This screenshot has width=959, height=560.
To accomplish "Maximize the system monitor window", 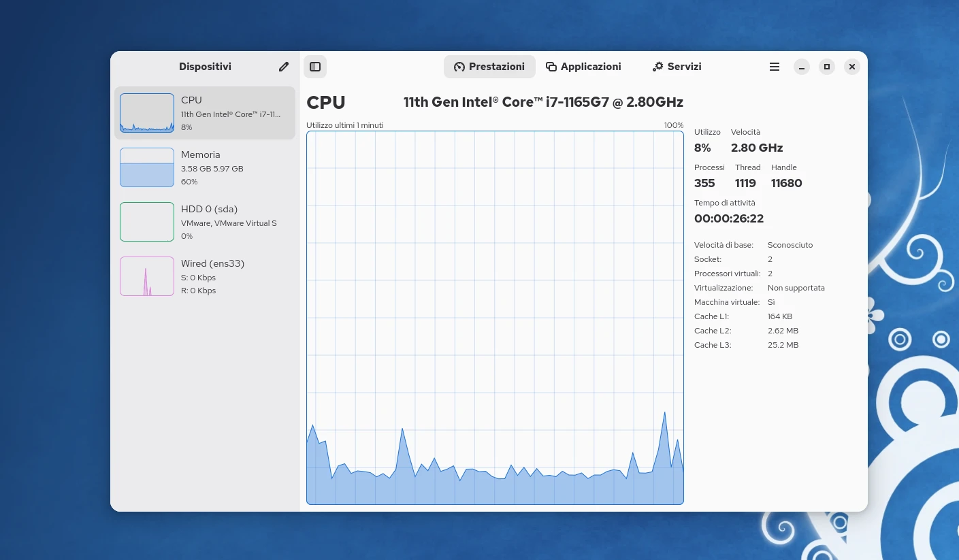I will pos(827,67).
